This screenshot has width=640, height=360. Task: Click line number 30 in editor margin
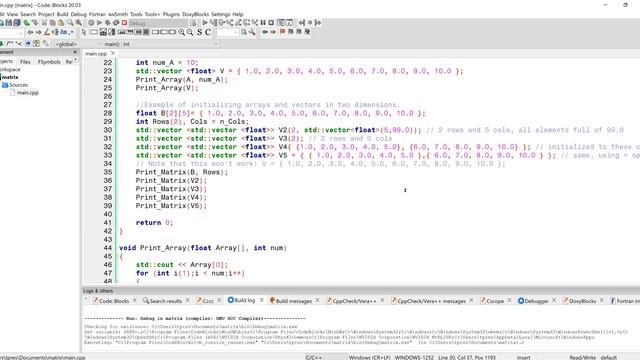point(108,130)
